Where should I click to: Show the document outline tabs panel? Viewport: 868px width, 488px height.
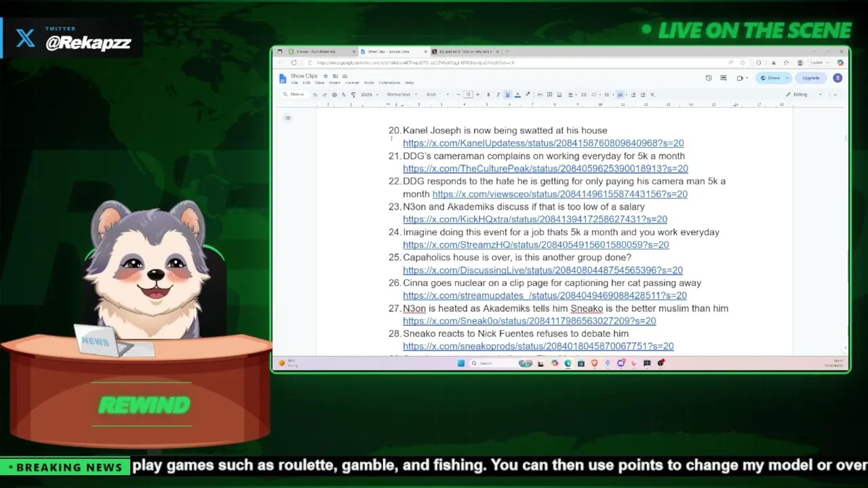288,118
